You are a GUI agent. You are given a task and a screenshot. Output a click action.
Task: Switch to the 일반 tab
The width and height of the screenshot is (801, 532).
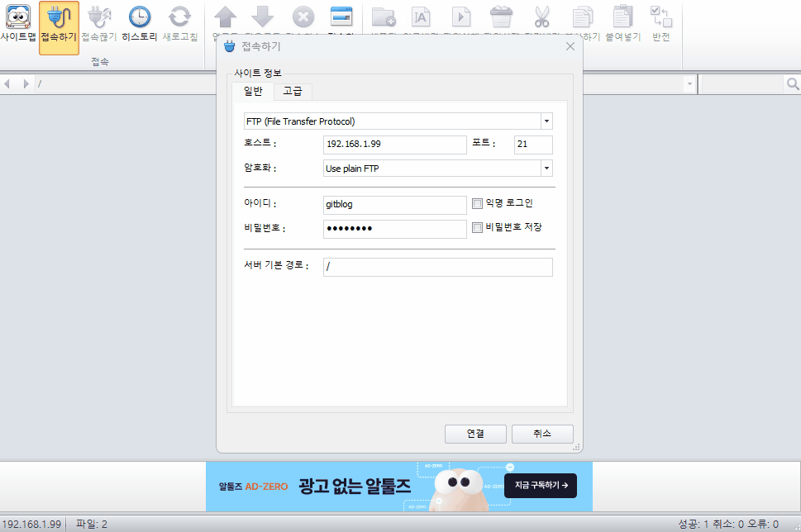253,92
